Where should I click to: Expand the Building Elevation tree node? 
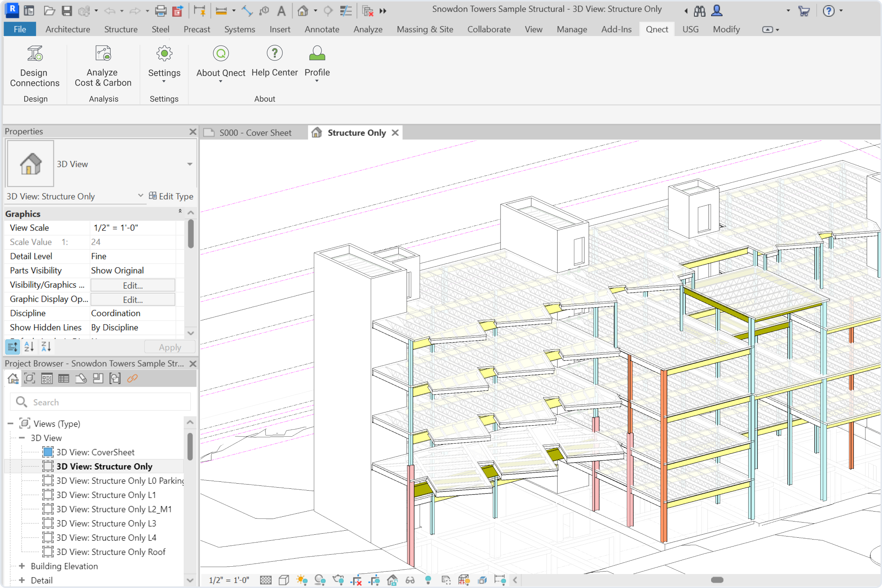(x=22, y=566)
